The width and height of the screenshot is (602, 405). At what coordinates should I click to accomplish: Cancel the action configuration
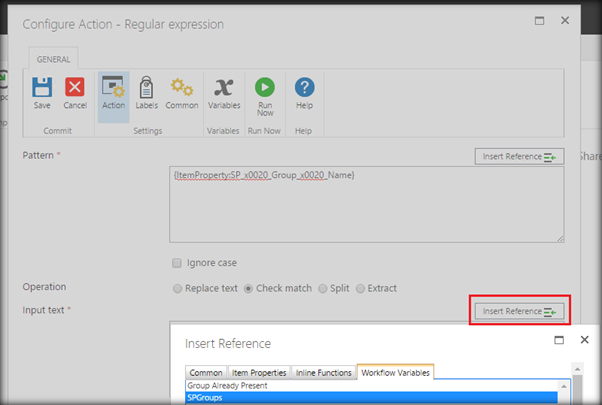75,93
